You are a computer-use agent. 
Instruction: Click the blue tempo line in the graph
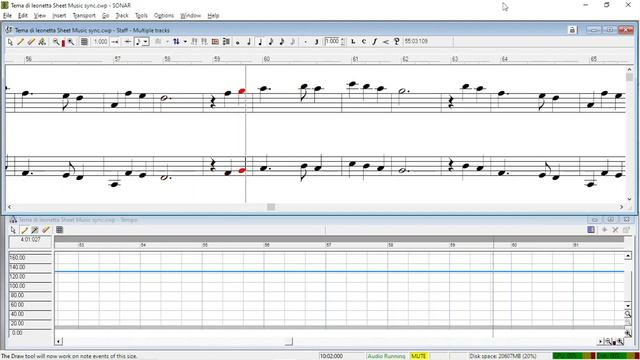(x=339, y=271)
